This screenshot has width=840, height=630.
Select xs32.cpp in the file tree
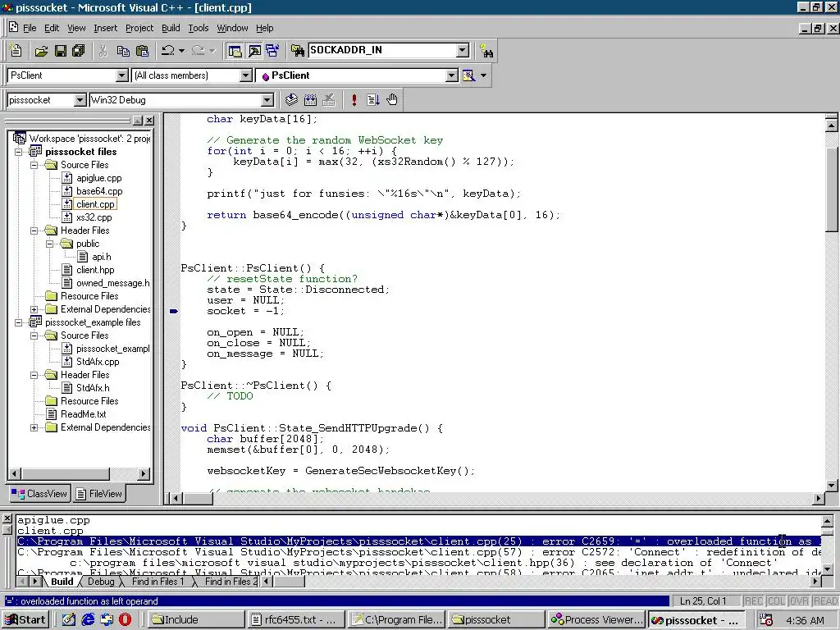[94, 217]
